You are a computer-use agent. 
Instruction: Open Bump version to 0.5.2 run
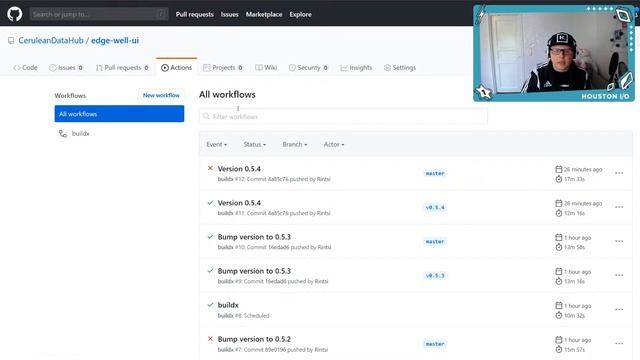coord(254,339)
